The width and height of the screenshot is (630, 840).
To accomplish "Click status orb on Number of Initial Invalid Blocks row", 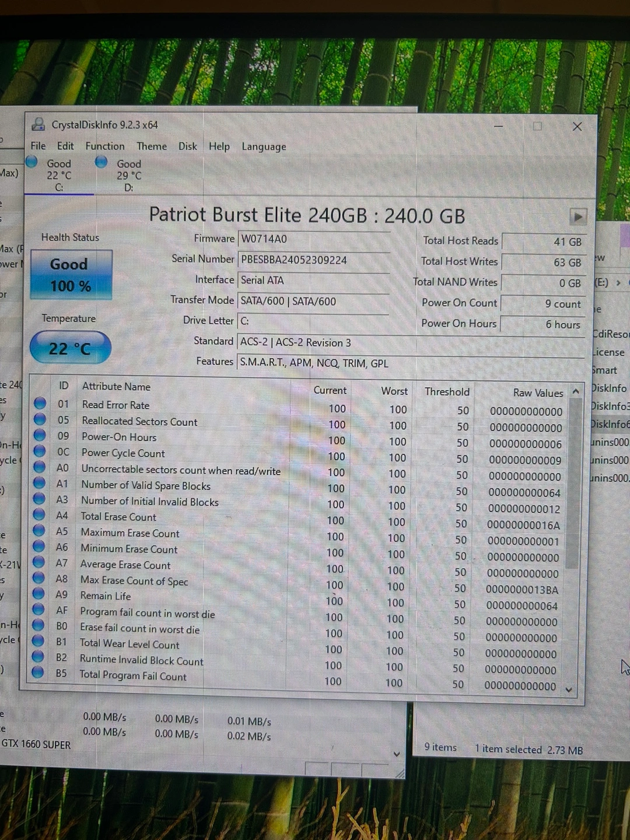I will click(x=39, y=499).
